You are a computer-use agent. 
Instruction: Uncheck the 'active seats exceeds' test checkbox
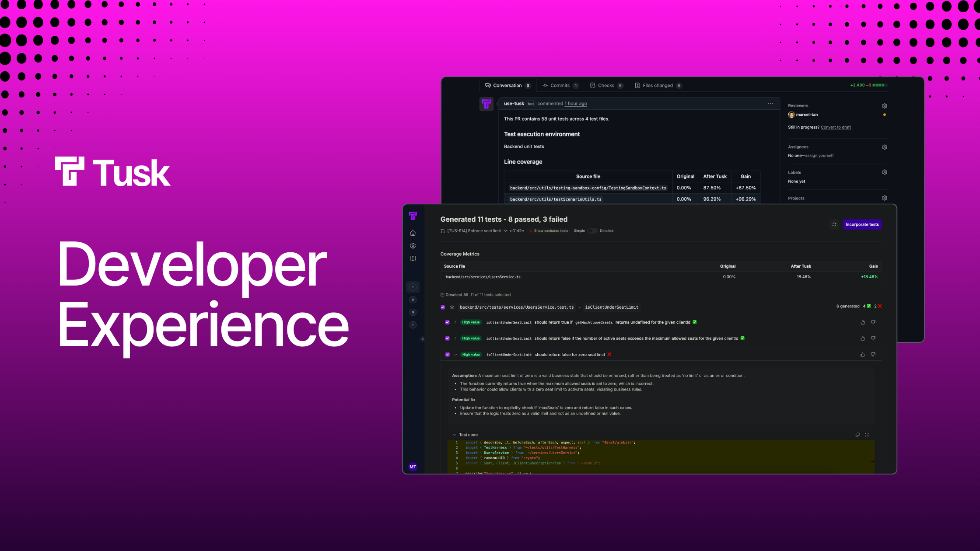click(447, 338)
